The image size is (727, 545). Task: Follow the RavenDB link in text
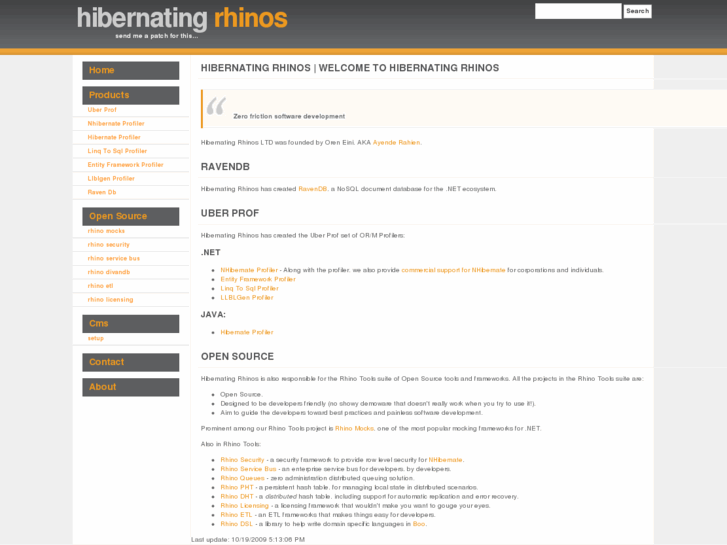coord(312,189)
